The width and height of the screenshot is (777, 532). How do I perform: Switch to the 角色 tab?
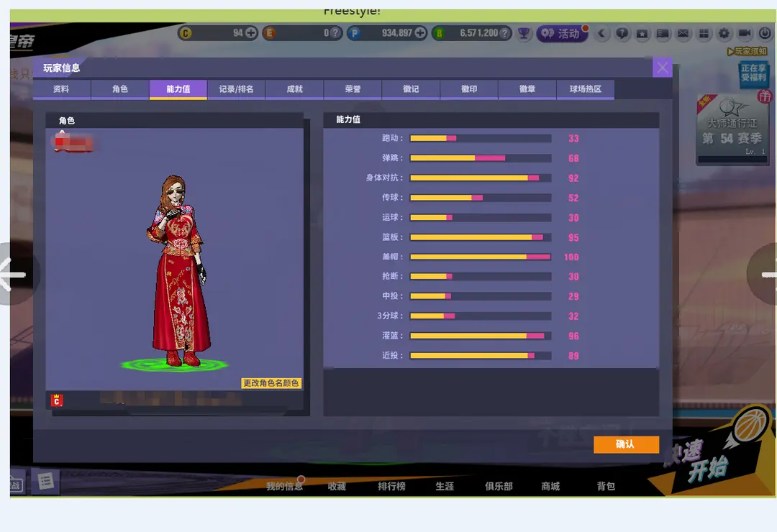click(120, 89)
